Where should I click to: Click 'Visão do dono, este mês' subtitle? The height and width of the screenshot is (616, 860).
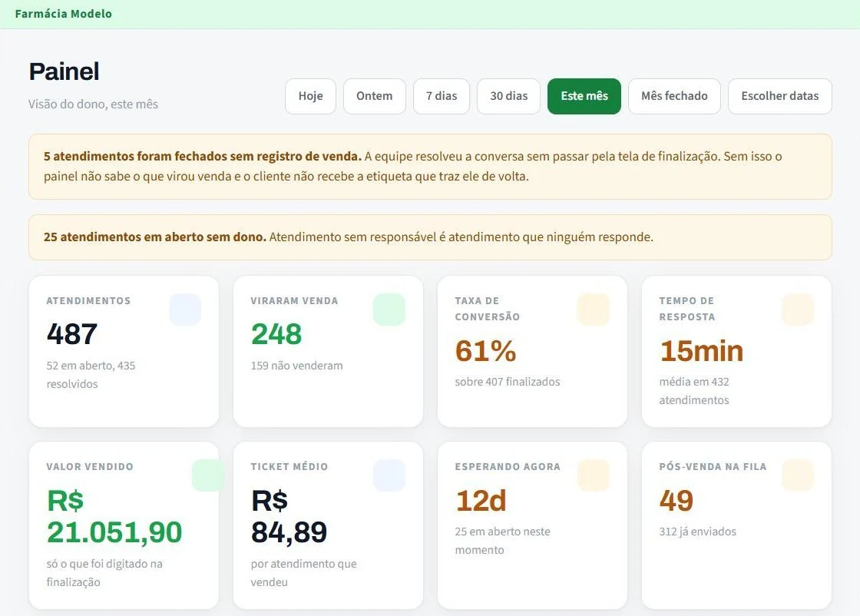tap(93, 104)
